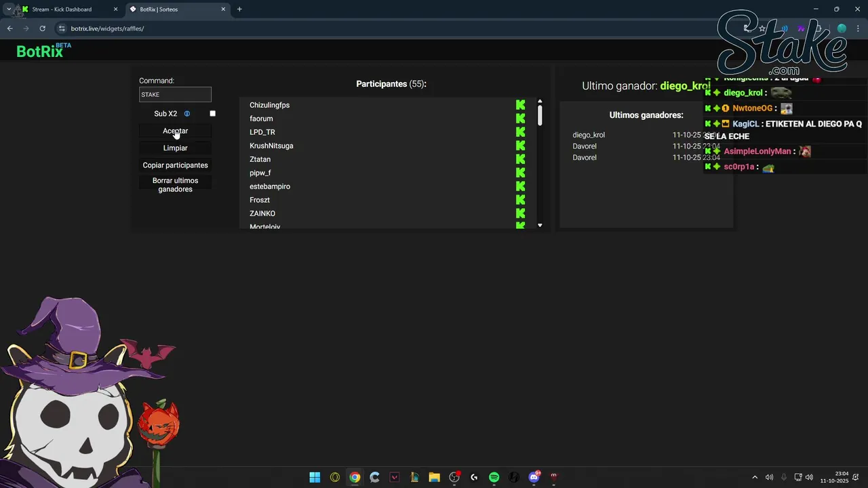Open Spotify from the taskbar
Screen dimensions: 868x488
(x=494, y=477)
